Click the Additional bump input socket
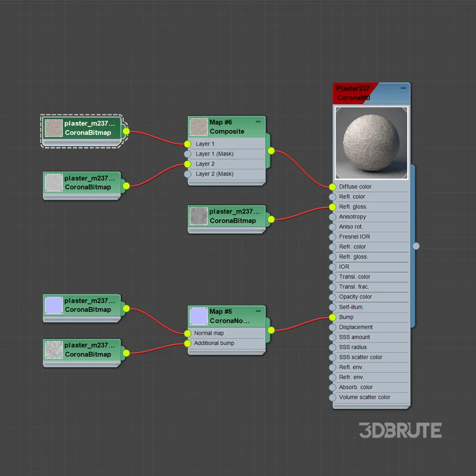 pyautogui.click(x=188, y=343)
